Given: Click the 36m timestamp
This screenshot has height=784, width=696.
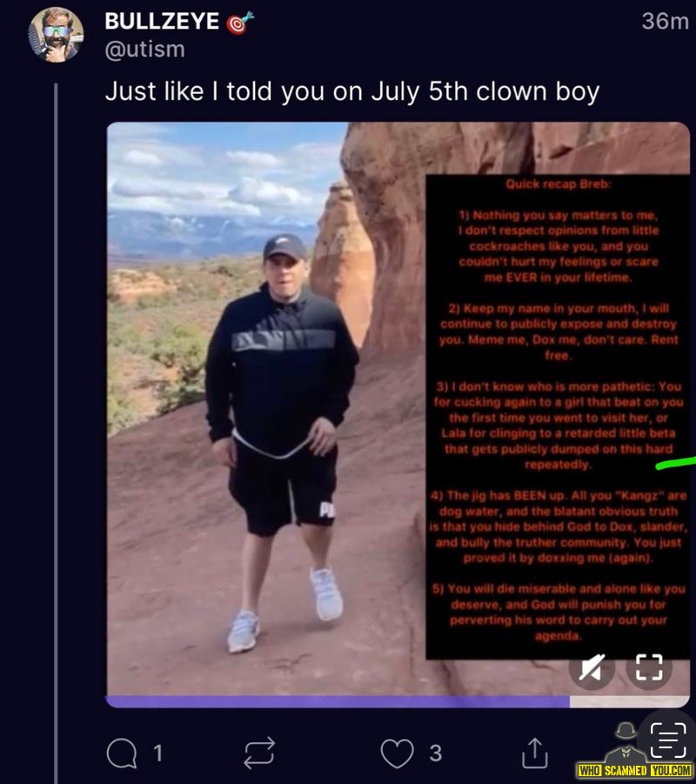Looking at the screenshot, I should (665, 22).
